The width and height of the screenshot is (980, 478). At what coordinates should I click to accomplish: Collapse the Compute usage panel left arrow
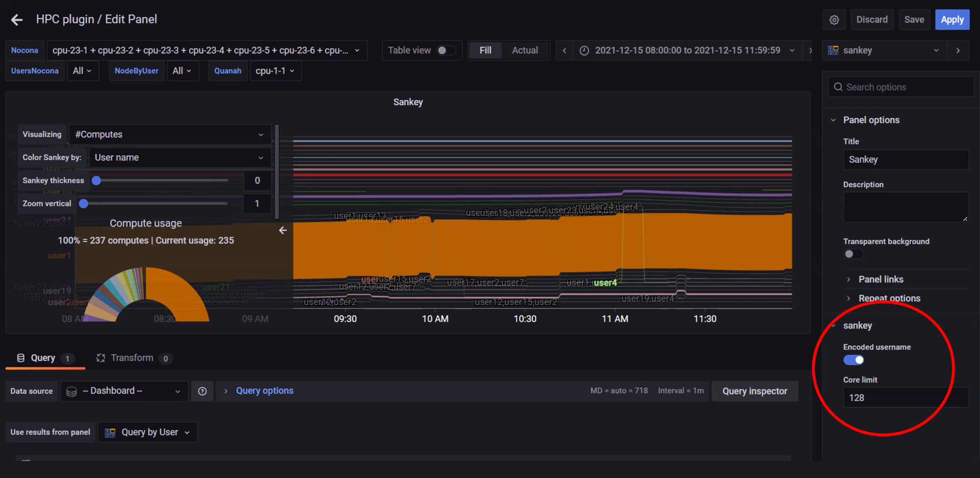coord(283,230)
